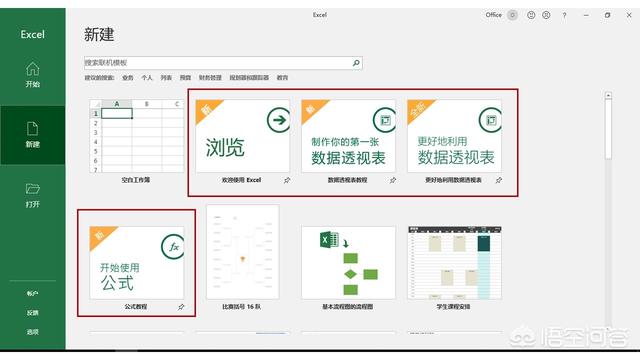Click the 业务 suggested search link
Image resolution: width=640 pixels, height=360 pixels.
[128, 78]
